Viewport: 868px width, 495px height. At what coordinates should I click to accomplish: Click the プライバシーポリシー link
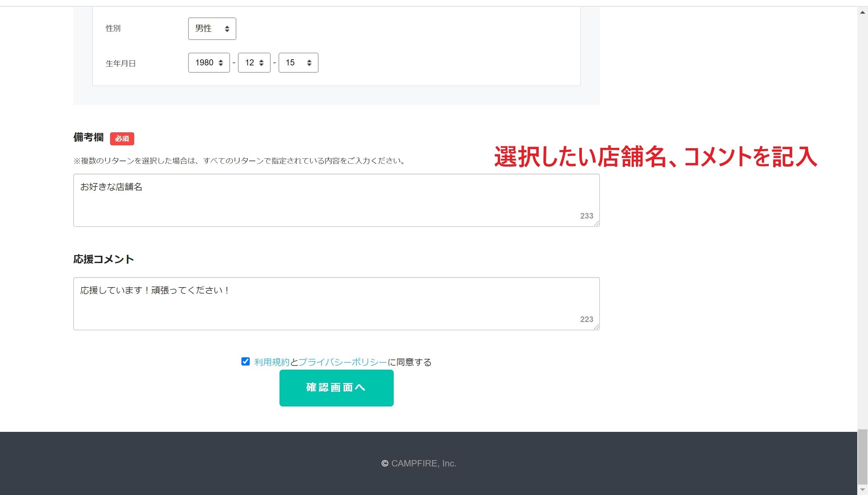pos(343,362)
